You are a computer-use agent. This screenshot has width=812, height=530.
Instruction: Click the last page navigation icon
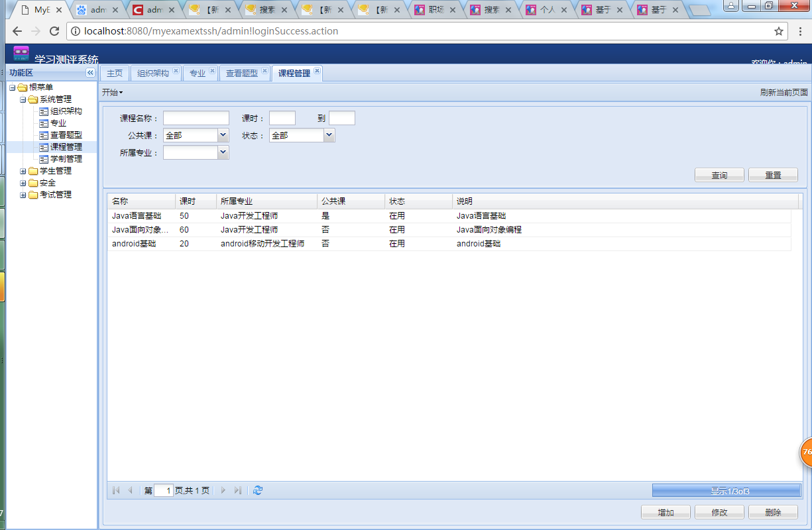coord(239,490)
